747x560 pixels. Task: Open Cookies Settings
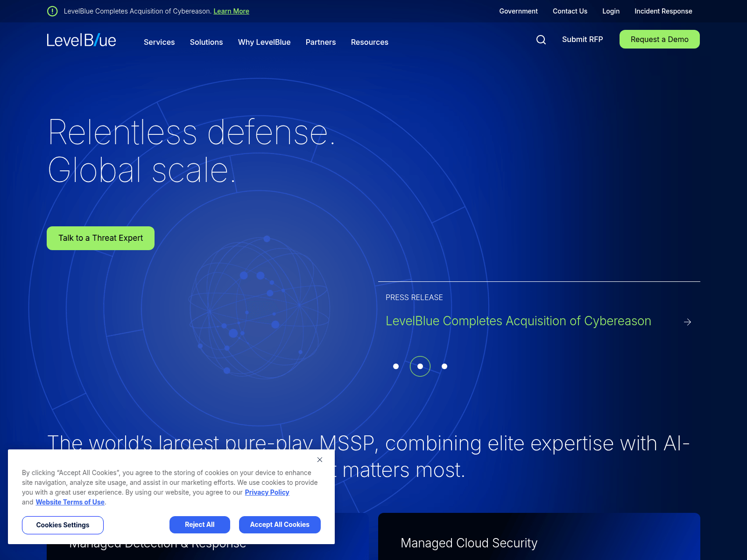point(63,525)
